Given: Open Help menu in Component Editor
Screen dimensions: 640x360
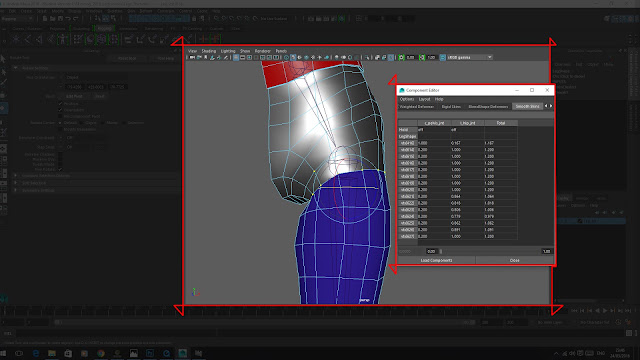Looking at the screenshot, I should (439, 99).
